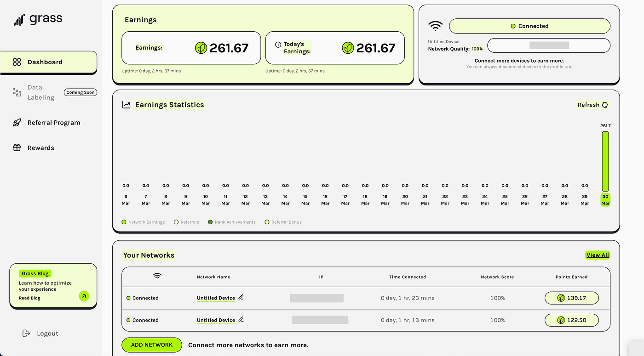Click the "Connect more networks to earn more." text
This screenshot has width=644, height=356.
point(248,345)
